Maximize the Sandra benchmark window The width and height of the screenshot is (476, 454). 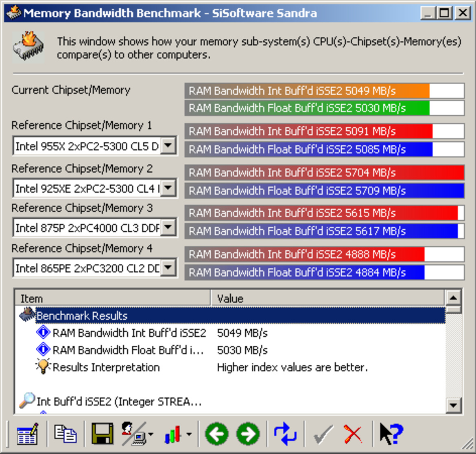pos(444,13)
